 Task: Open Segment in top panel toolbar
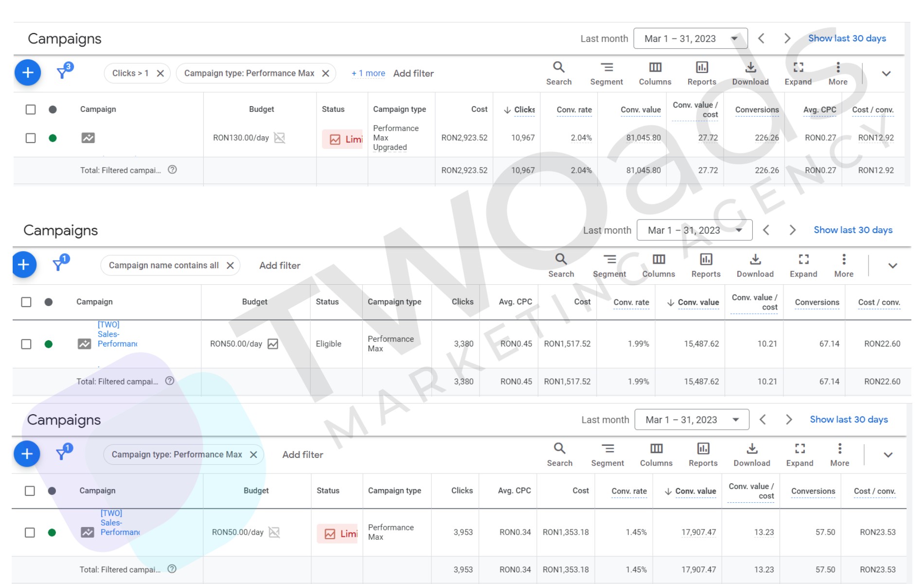pos(606,73)
